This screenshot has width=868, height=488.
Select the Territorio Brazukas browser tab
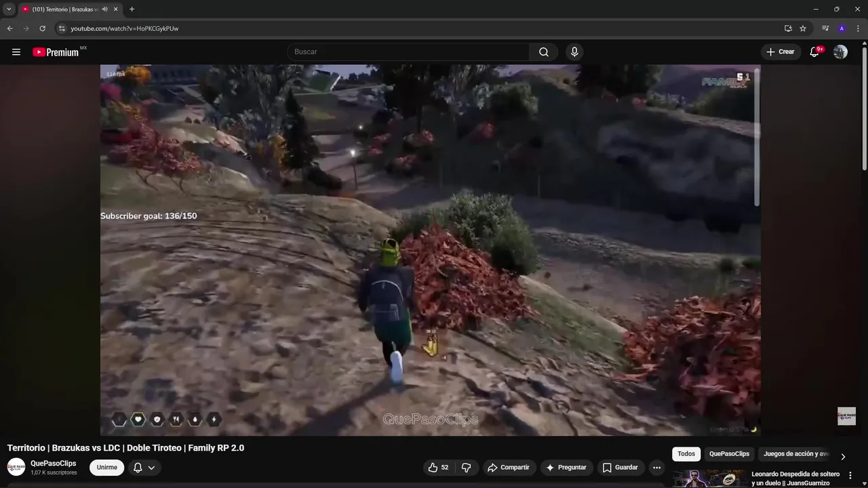(70, 9)
